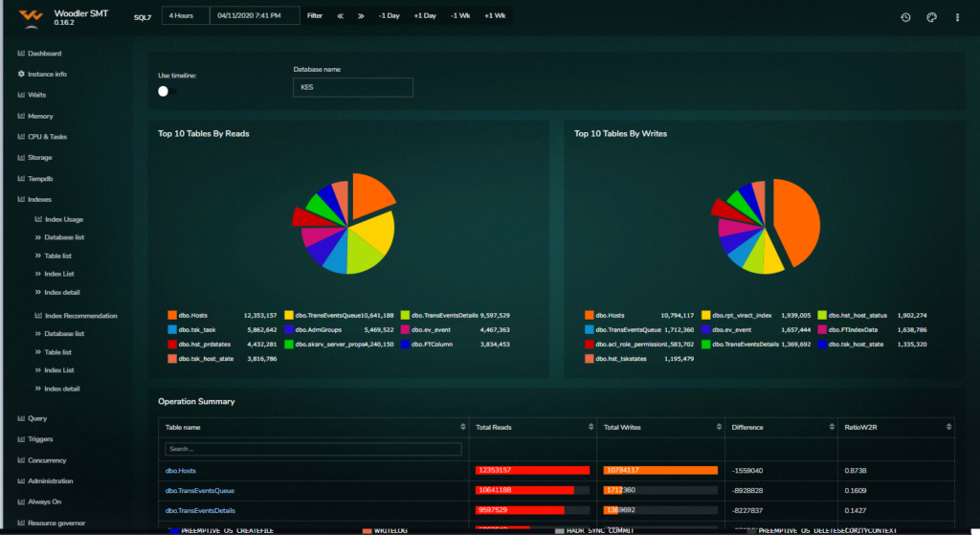Click the Instance info gear icon

pyautogui.click(x=21, y=74)
